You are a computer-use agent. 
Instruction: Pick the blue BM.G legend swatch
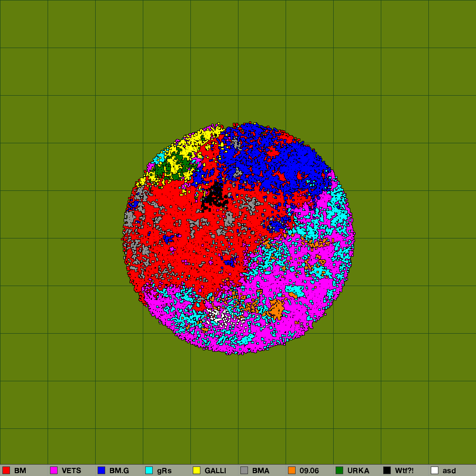pyautogui.click(x=101, y=470)
